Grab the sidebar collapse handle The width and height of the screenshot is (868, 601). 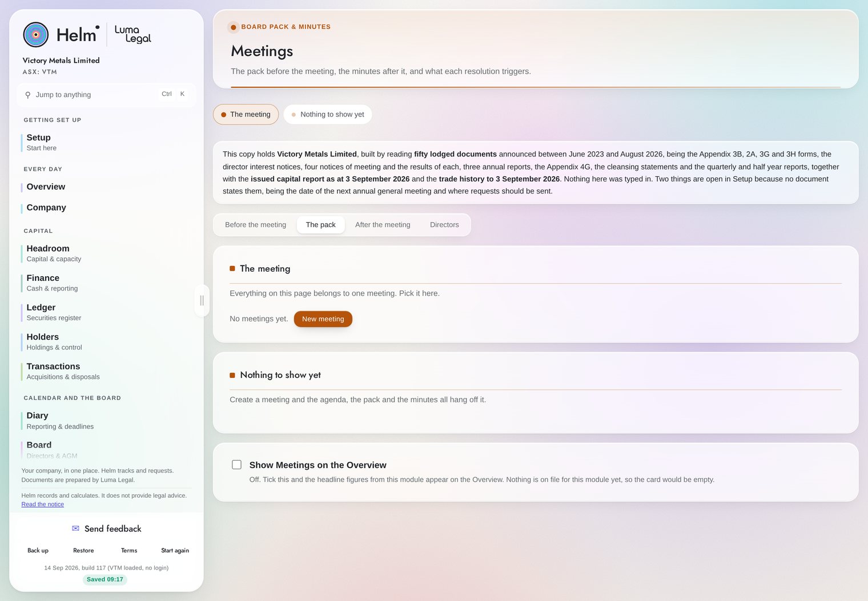tap(202, 300)
